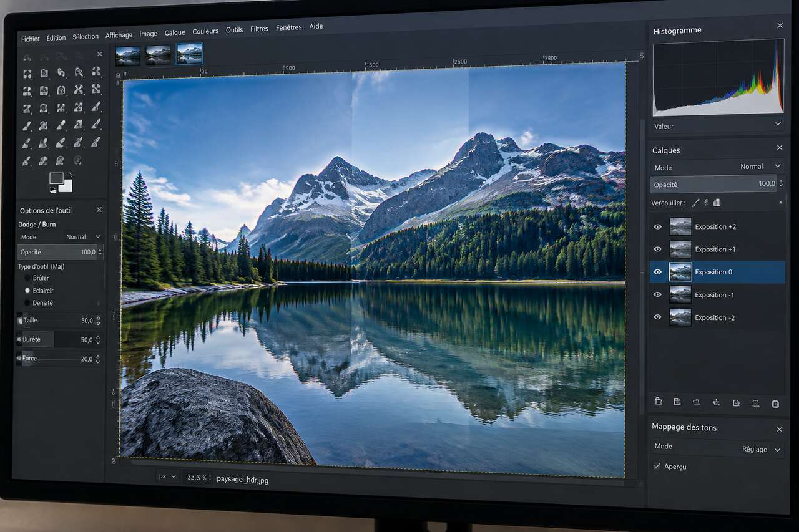Swap foreground and background colors arrow
Image resolution: width=799 pixels, height=532 pixels.
pyautogui.click(x=69, y=175)
